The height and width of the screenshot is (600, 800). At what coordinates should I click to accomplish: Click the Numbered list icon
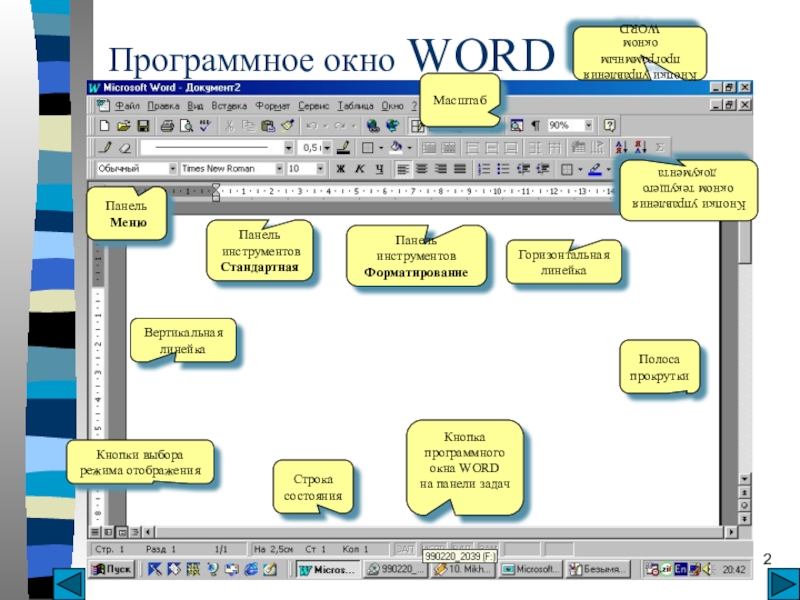(x=483, y=168)
